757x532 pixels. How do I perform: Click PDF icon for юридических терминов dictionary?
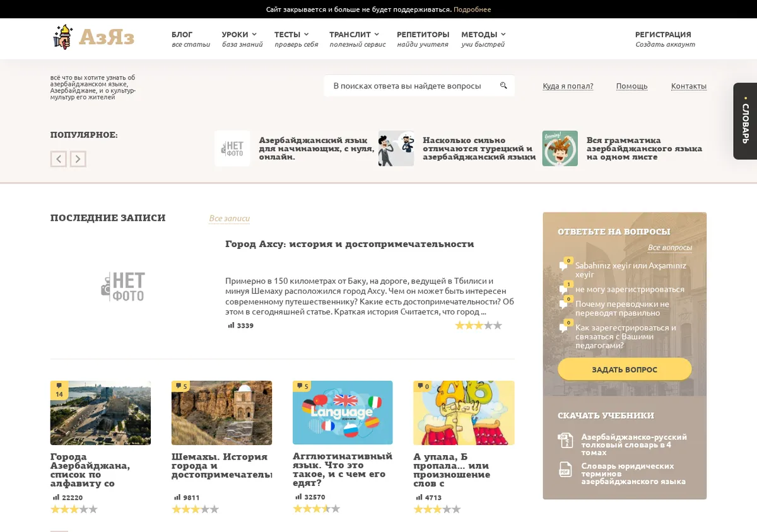(565, 470)
